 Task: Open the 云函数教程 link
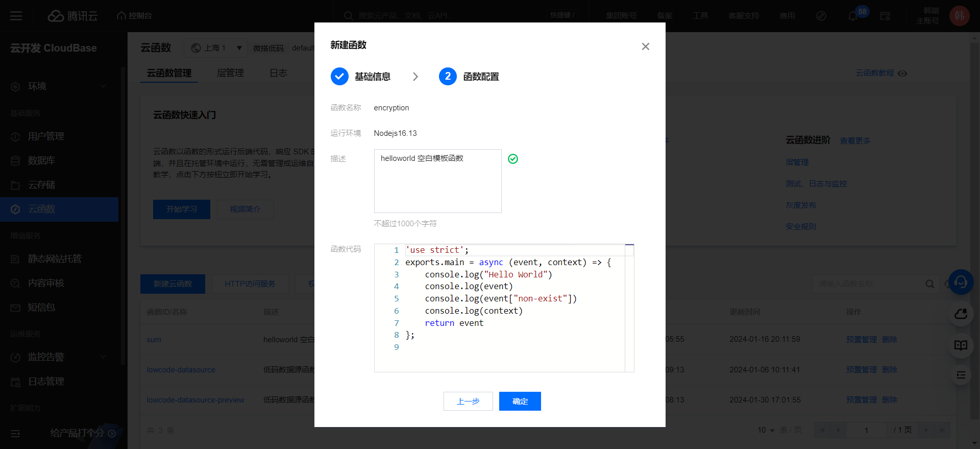[875, 73]
